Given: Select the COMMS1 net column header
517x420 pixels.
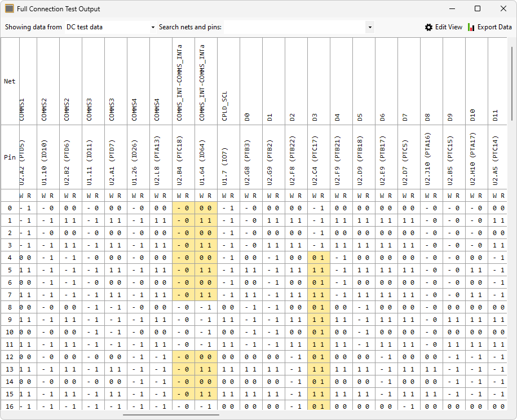Looking at the screenshot, I should pos(23,110).
